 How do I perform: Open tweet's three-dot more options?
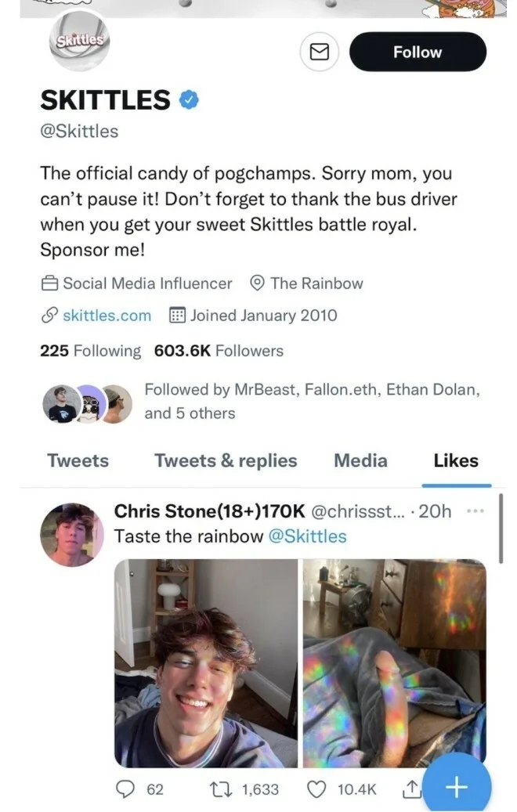[x=475, y=511]
